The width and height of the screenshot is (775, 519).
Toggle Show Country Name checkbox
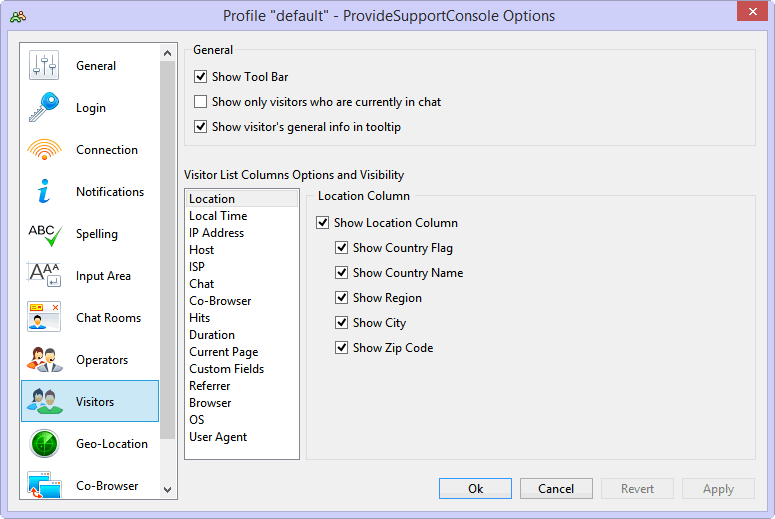click(342, 273)
